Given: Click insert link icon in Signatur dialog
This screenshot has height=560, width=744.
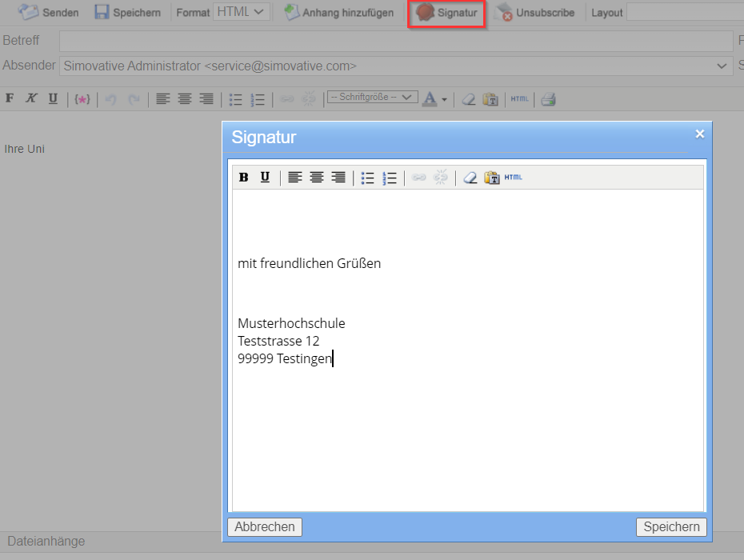Looking at the screenshot, I should 418,177.
